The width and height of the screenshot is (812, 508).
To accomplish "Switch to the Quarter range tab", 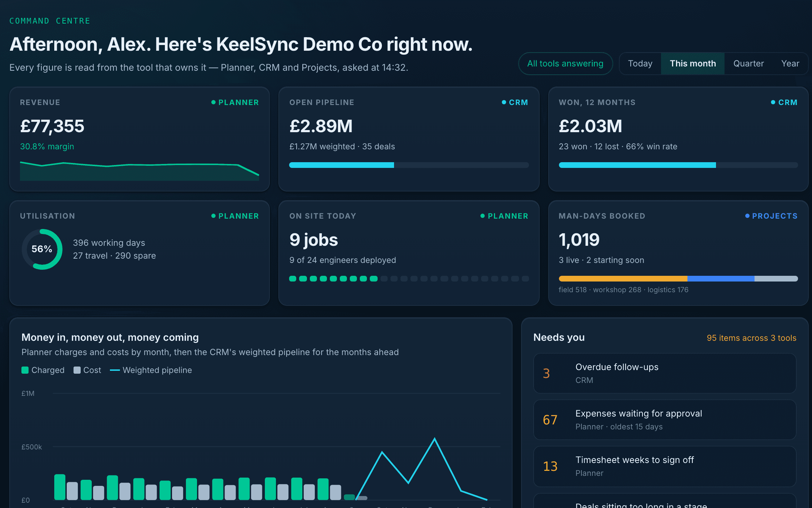I will pyautogui.click(x=748, y=64).
